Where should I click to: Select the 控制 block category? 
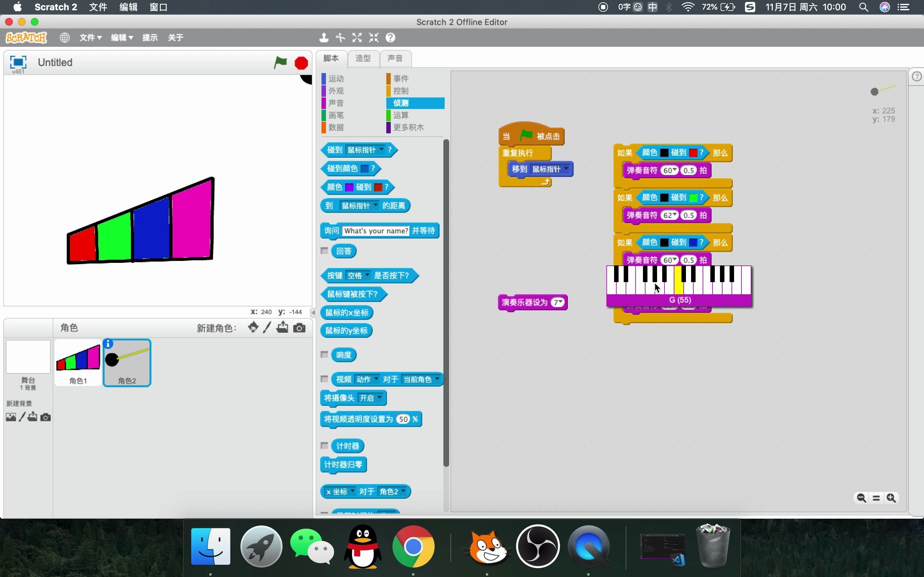click(400, 91)
